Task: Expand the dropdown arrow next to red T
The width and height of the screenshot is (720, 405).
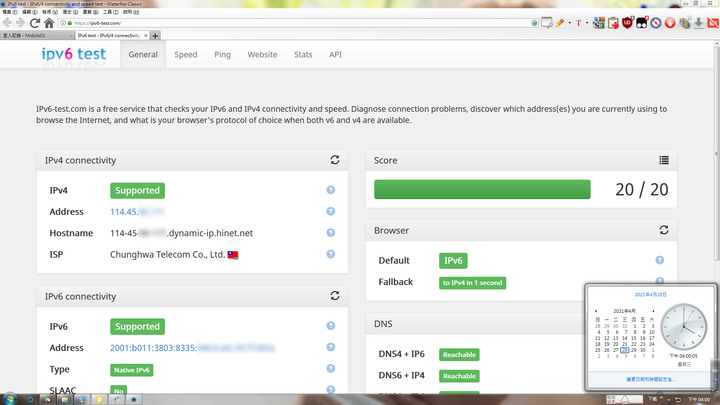Action: [x=587, y=22]
